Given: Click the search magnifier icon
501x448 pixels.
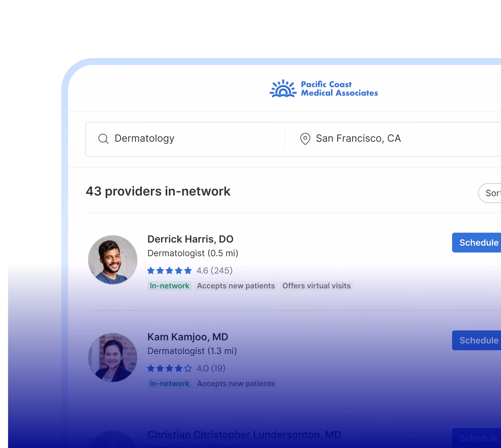Looking at the screenshot, I should [x=103, y=139].
